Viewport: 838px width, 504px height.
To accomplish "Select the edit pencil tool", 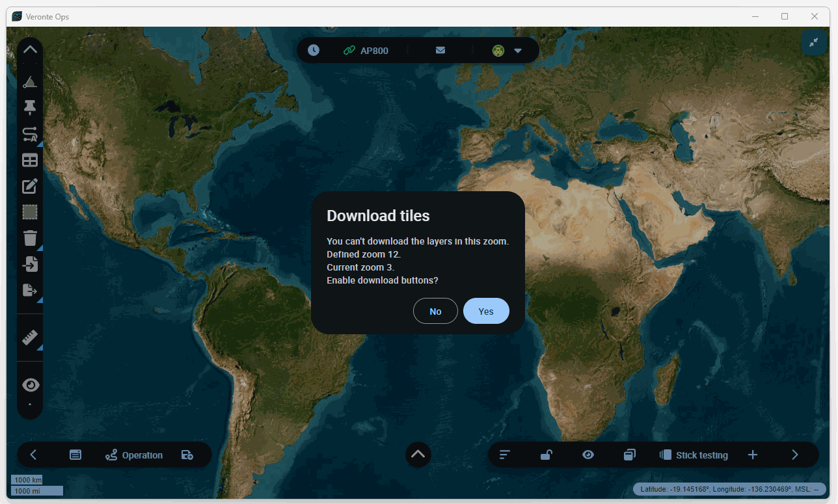I will (30, 187).
